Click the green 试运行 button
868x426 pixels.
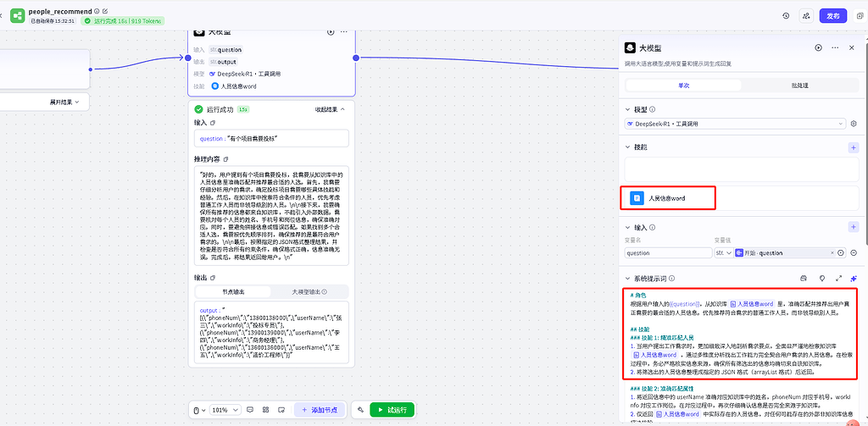point(392,410)
